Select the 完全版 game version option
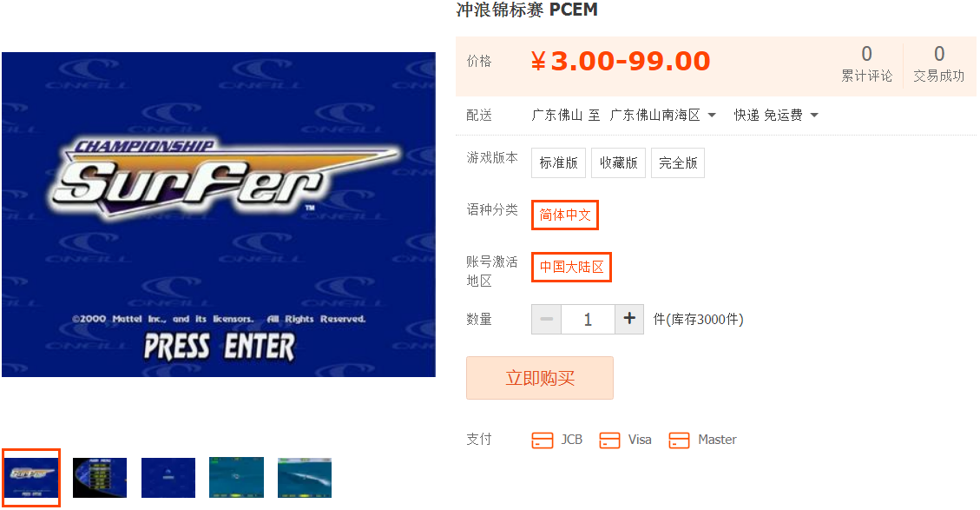The width and height of the screenshot is (980, 510). point(678,162)
